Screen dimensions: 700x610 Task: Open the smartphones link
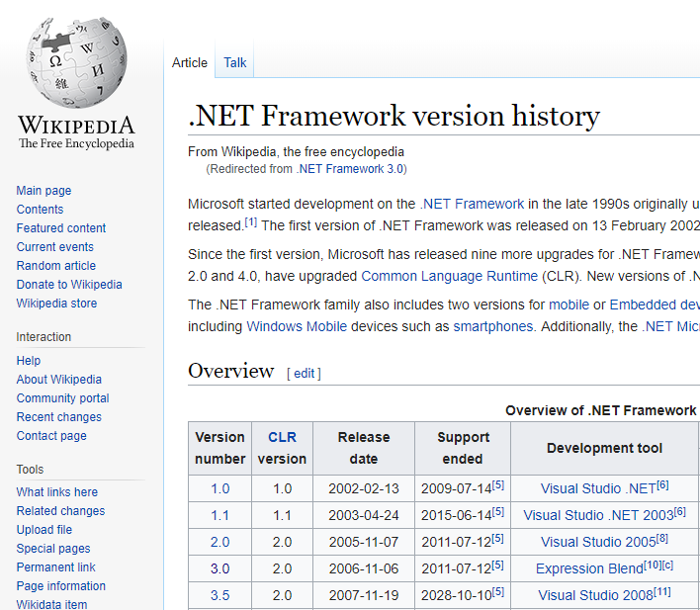click(x=493, y=326)
